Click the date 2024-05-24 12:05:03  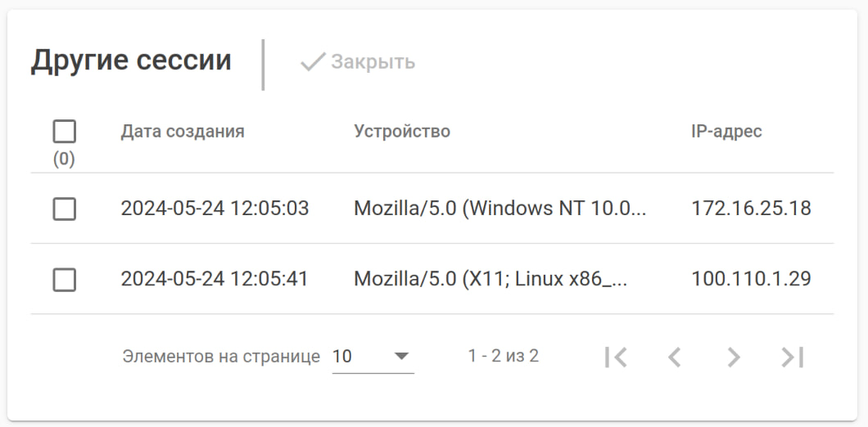215,209
